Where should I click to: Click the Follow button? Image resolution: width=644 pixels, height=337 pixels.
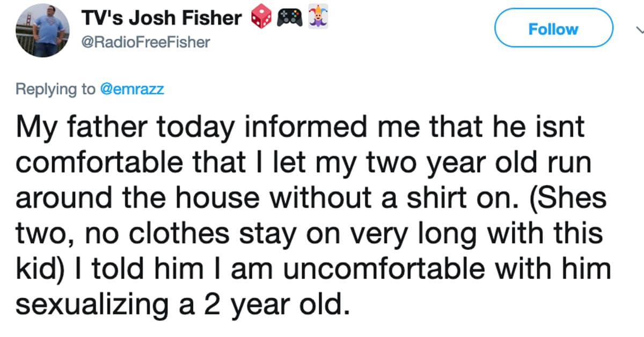[553, 28]
